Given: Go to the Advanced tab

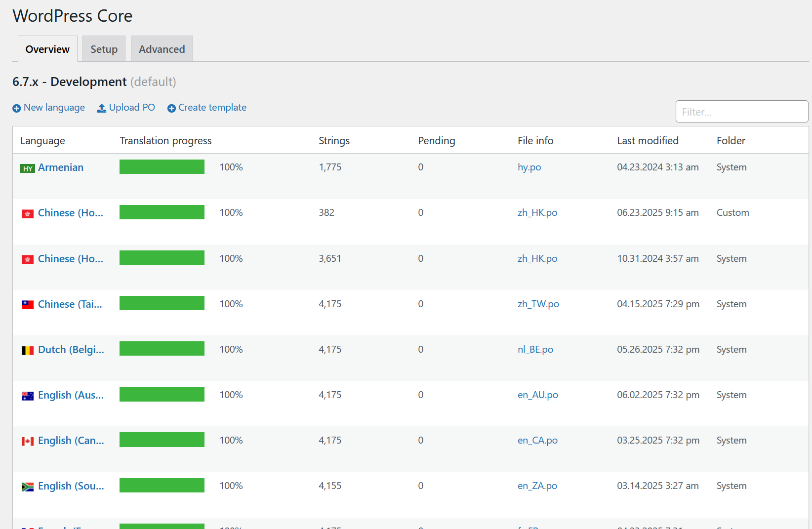Looking at the screenshot, I should click(x=162, y=49).
